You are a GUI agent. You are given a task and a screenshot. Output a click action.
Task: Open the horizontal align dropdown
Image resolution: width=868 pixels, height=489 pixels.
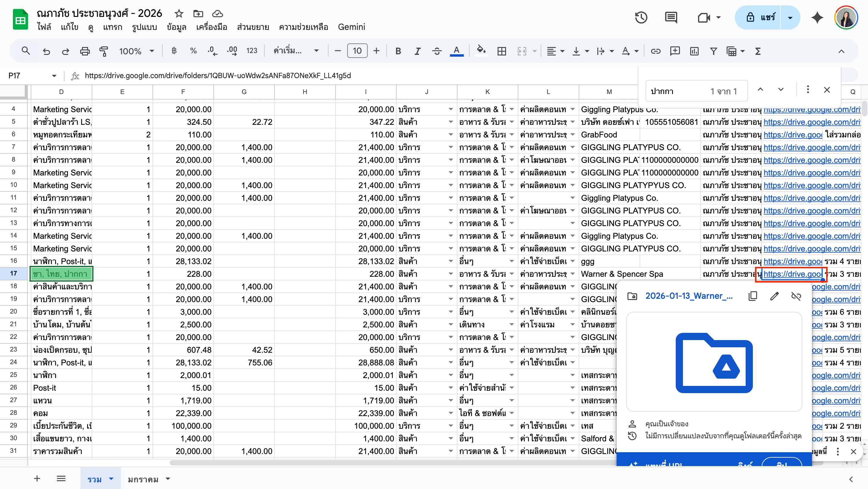point(555,51)
